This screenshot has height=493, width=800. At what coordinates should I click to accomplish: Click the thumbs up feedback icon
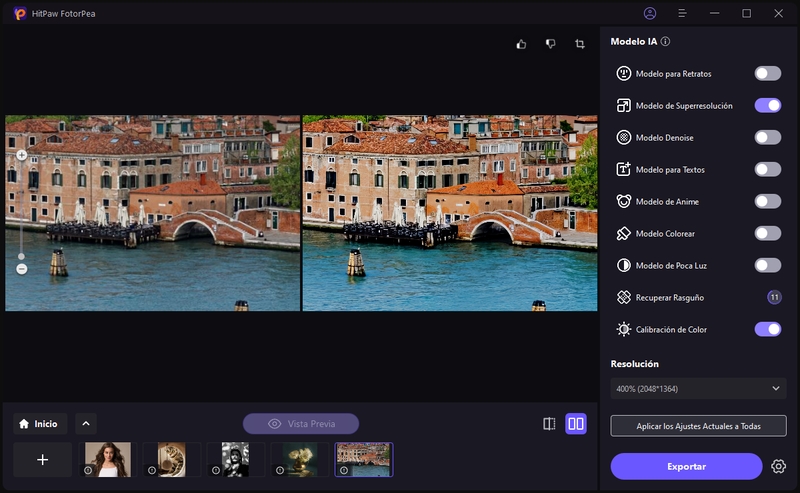coord(521,44)
